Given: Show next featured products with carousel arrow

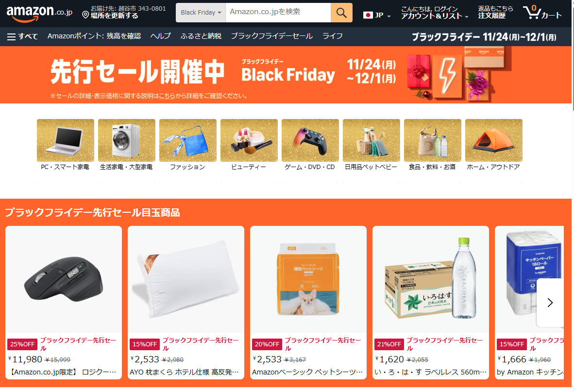Looking at the screenshot, I should pyautogui.click(x=549, y=302).
